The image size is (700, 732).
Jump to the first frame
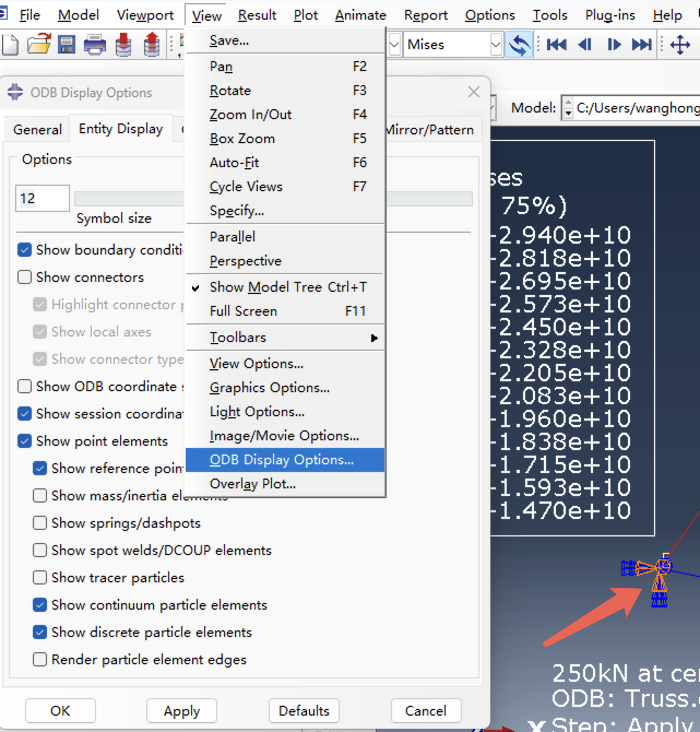click(x=556, y=44)
